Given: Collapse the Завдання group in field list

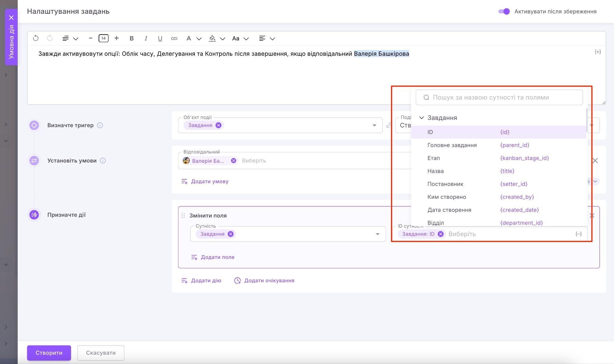Looking at the screenshot, I should tap(422, 118).
